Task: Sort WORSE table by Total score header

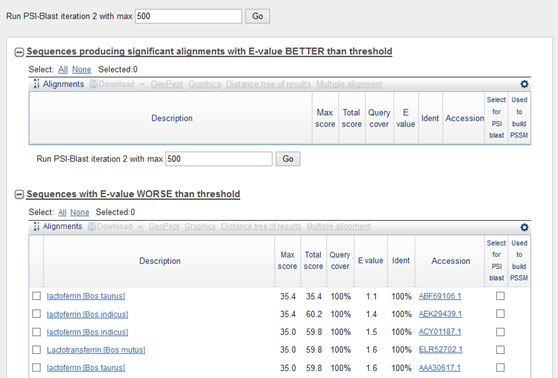Action: [313, 261]
